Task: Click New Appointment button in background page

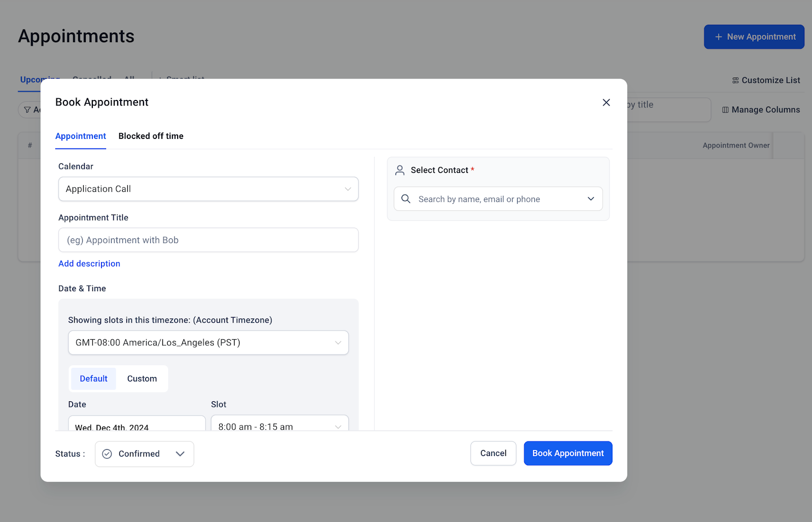Action: pyautogui.click(x=754, y=37)
